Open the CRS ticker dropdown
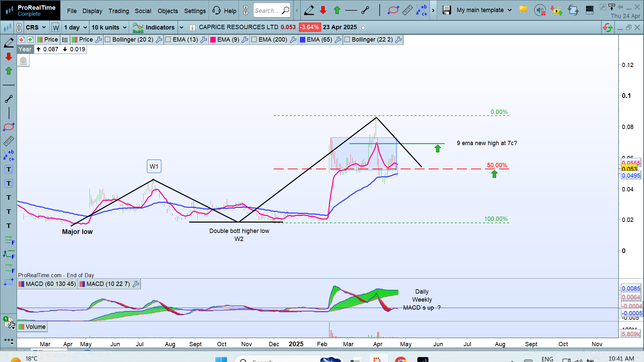 pos(36,27)
